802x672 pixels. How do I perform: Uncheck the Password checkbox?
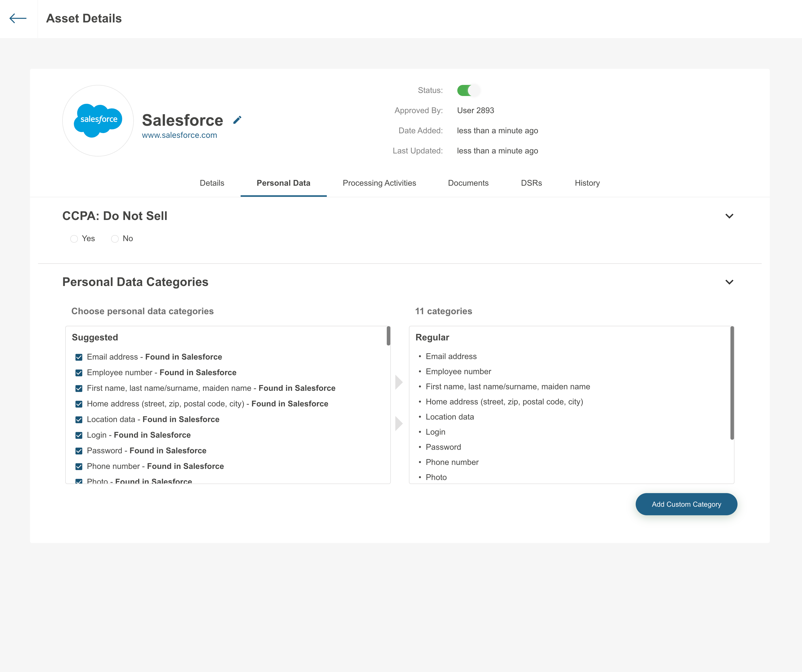click(79, 451)
